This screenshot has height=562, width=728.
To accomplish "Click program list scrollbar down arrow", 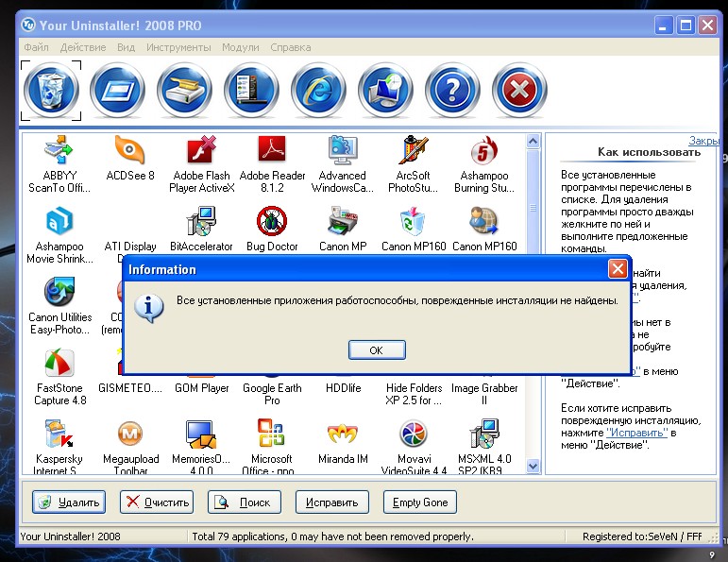I will tap(533, 466).
